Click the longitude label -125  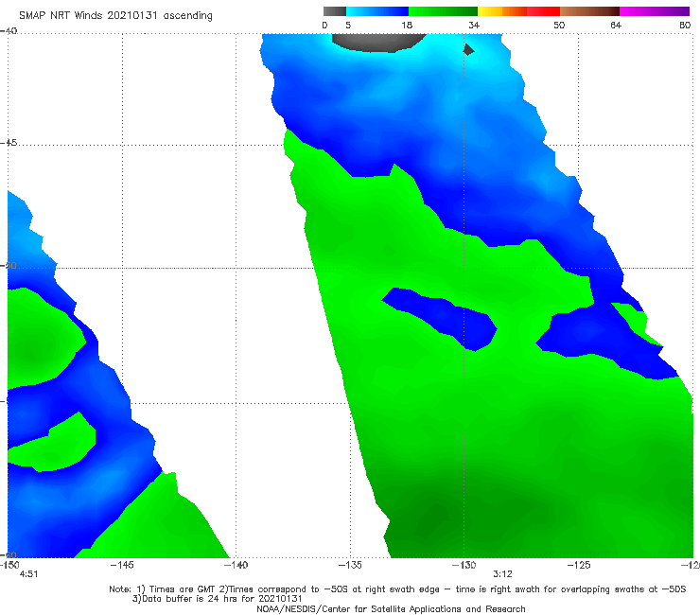[x=579, y=565]
